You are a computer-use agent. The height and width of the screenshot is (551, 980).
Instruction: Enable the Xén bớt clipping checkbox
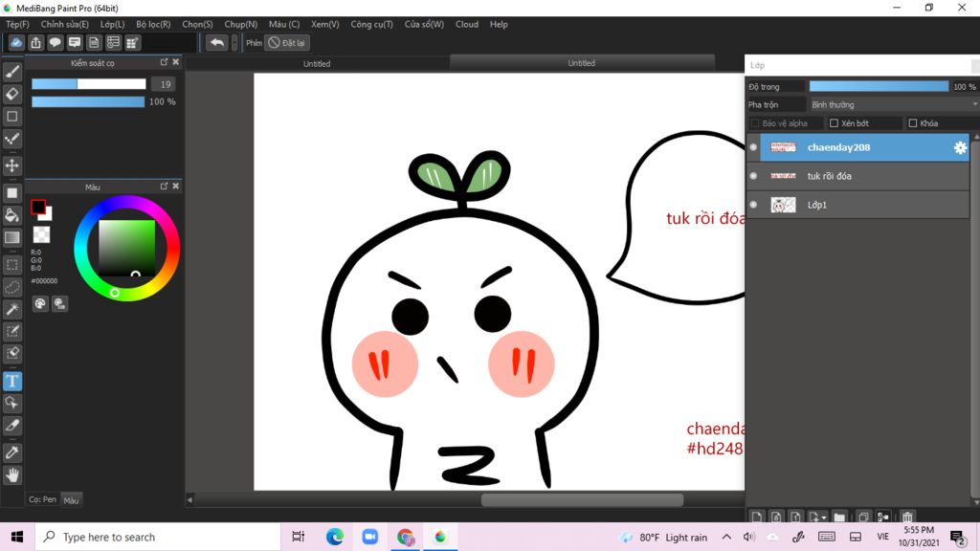[x=834, y=123]
